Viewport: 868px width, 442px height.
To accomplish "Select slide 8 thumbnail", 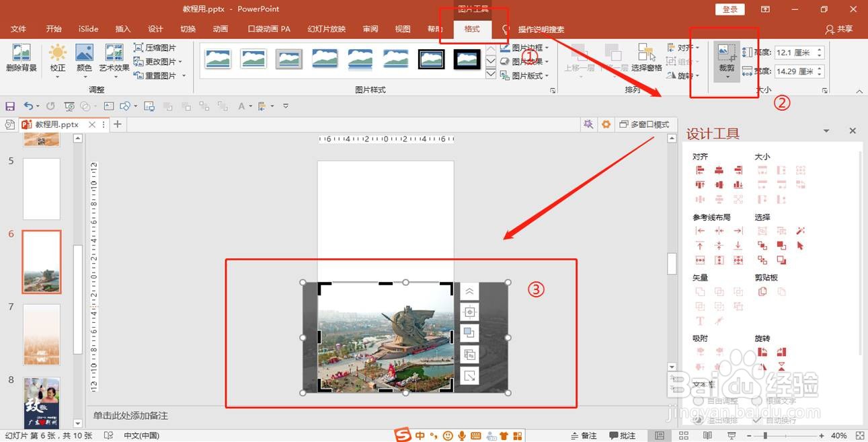I will point(42,402).
